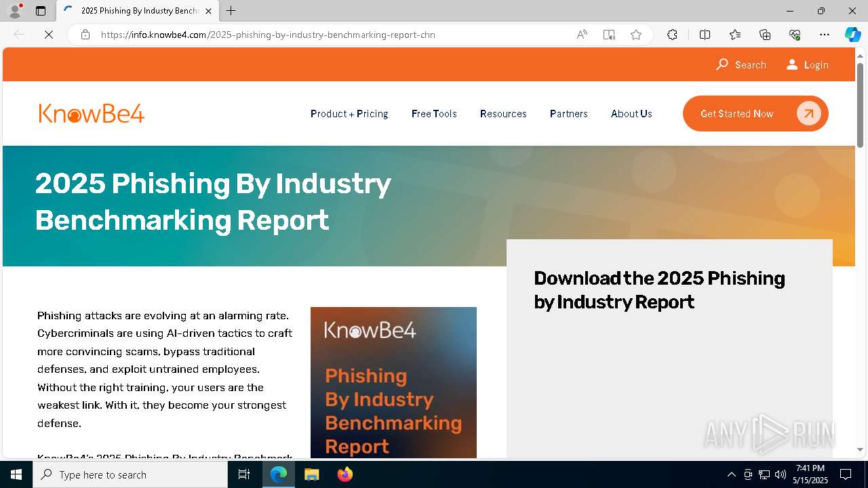Switch to Microsoft Edge in taskbar
The image size is (868, 488).
[x=279, y=474]
